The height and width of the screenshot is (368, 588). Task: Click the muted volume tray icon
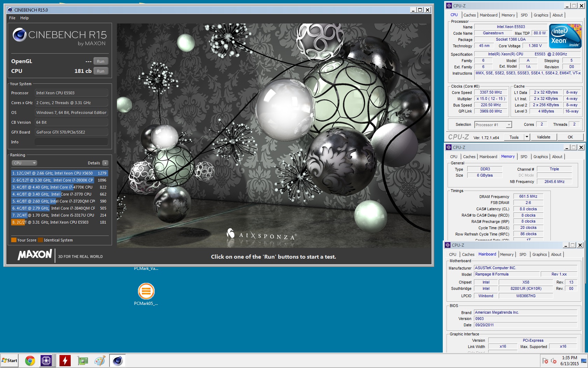point(554,361)
